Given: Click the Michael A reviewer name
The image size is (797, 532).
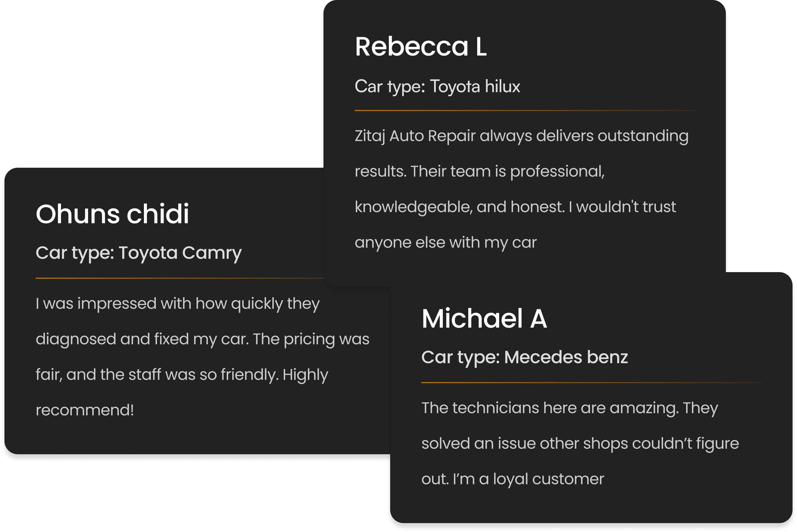Looking at the screenshot, I should (484, 318).
